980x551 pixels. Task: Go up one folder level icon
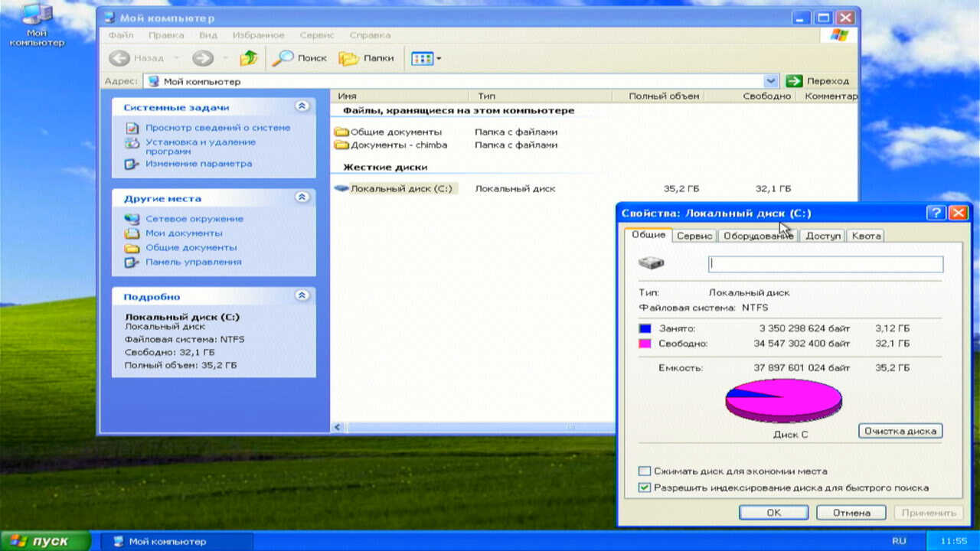point(248,58)
